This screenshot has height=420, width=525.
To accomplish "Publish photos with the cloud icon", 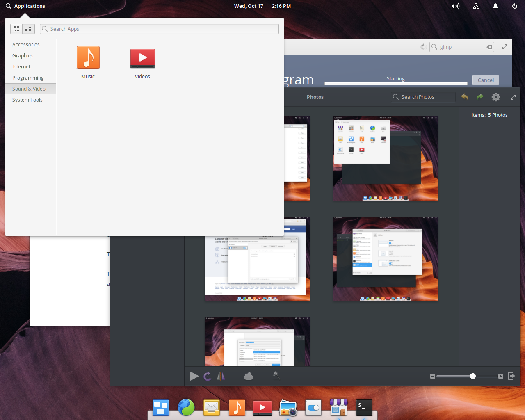I will [249, 376].
